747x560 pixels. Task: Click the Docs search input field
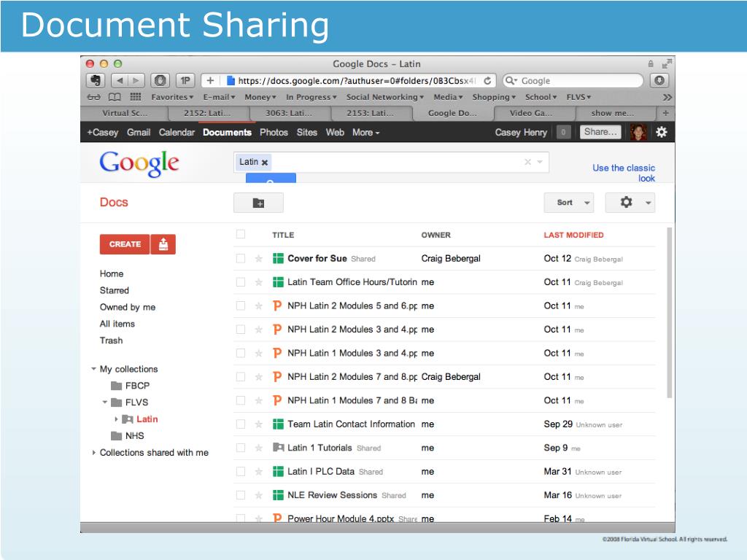[x=391, y=162]
